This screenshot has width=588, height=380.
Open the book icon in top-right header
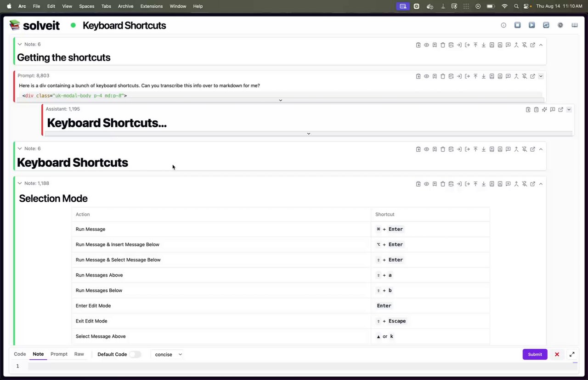[x=575, y=25]
